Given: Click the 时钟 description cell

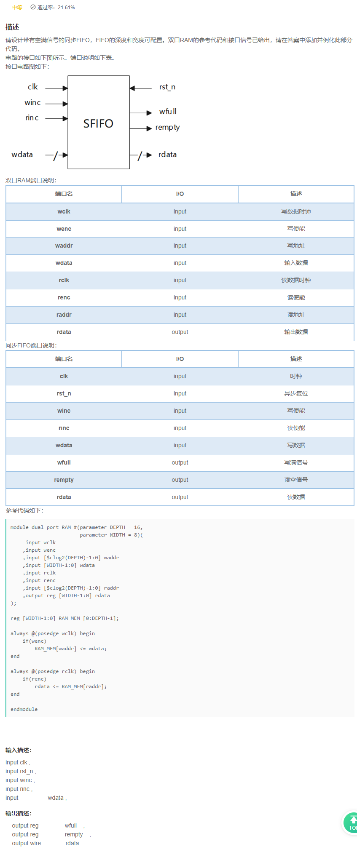Looking at the screenshot, I should (296, 376).
